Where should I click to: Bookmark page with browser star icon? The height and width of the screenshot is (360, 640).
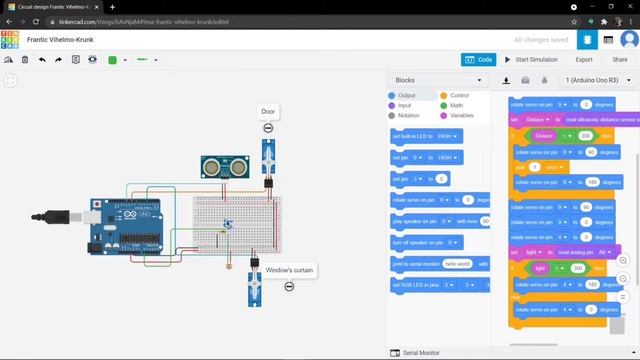coord(574,22)
